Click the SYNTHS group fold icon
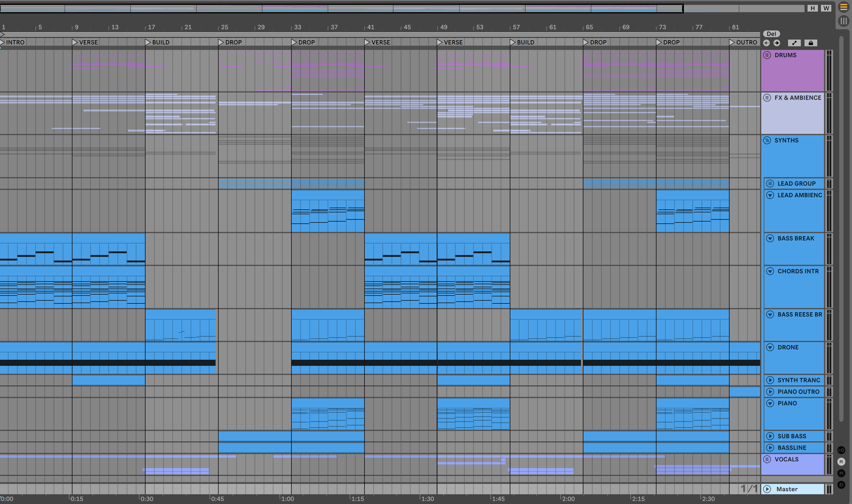The width and height of the screenshot is (852, 504). pos(767,140)
